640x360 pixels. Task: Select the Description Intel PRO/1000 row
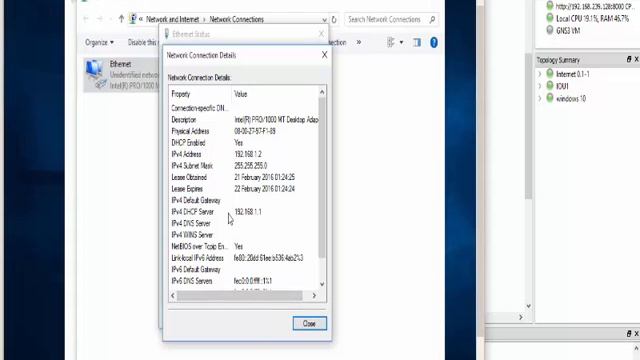point(244,120)
